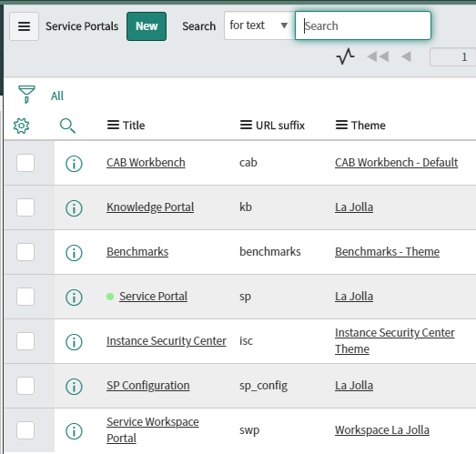Check the Service Portal row checkbox
The image size is (476, 454).
tap(25, 297)
